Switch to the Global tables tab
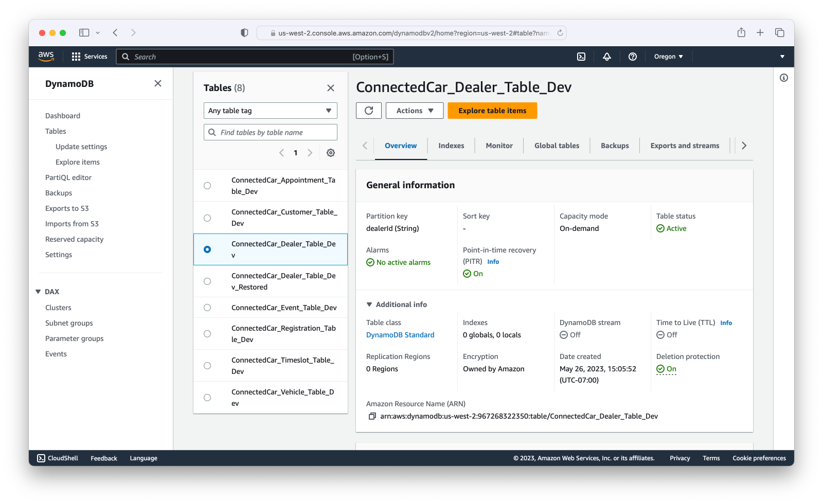The height and width of the screenshot is (504, 823). 557,146
